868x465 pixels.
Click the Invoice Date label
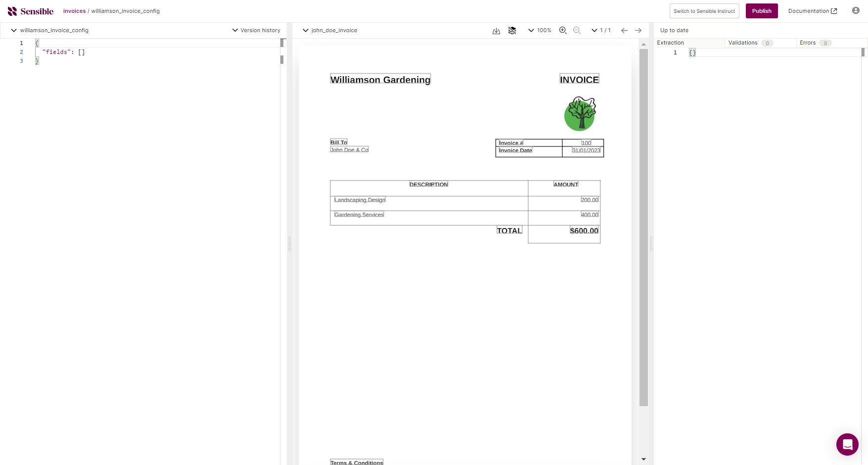click(515, 150)
